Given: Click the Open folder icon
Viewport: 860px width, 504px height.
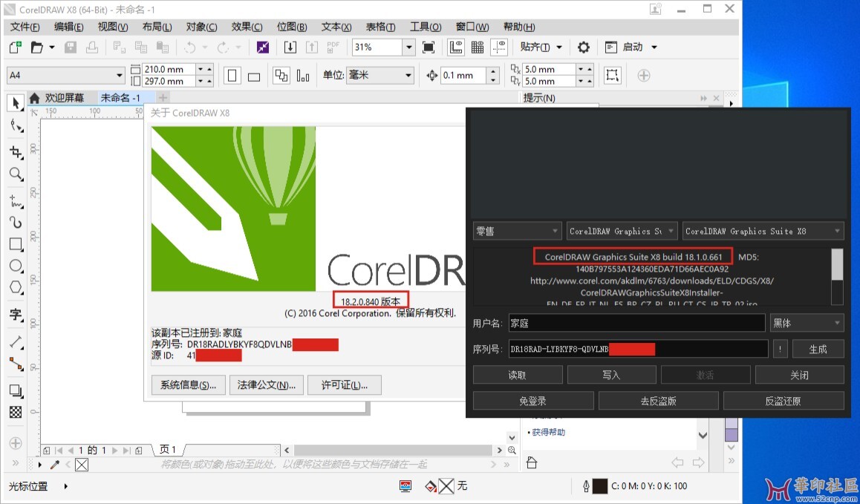Looking at the screenshot, I should click(x=36, y=48).
